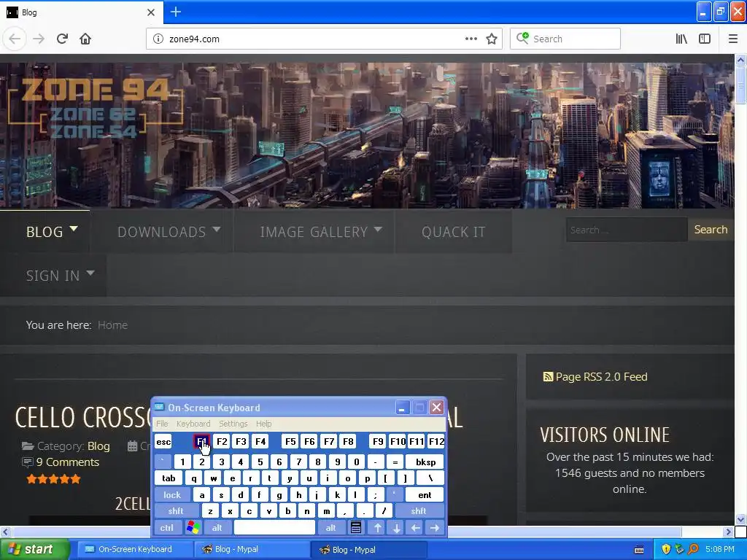This screenshot has width=747, height=560.
Task: Click the right arrow key on keyboard
Action: (x=435, y=528)
